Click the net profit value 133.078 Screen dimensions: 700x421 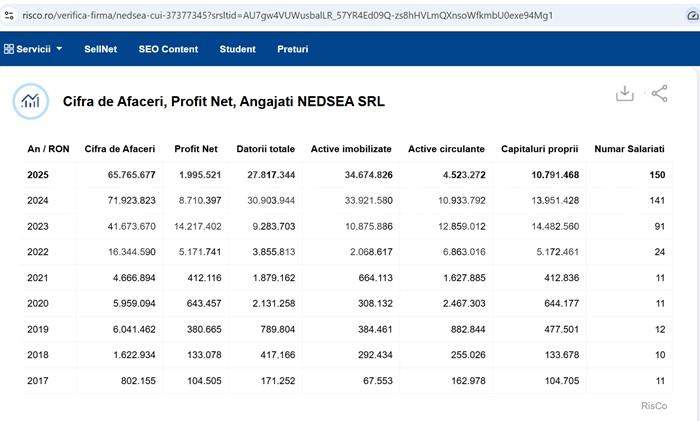(204, 354)
